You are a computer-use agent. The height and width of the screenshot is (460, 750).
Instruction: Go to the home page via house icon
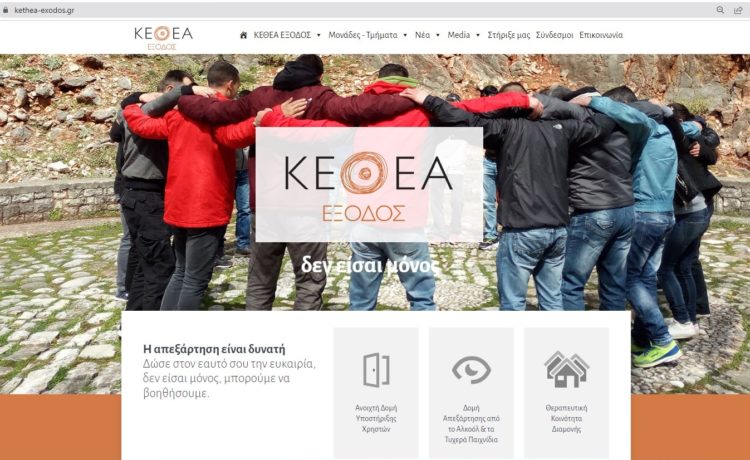tap(243, 35)
